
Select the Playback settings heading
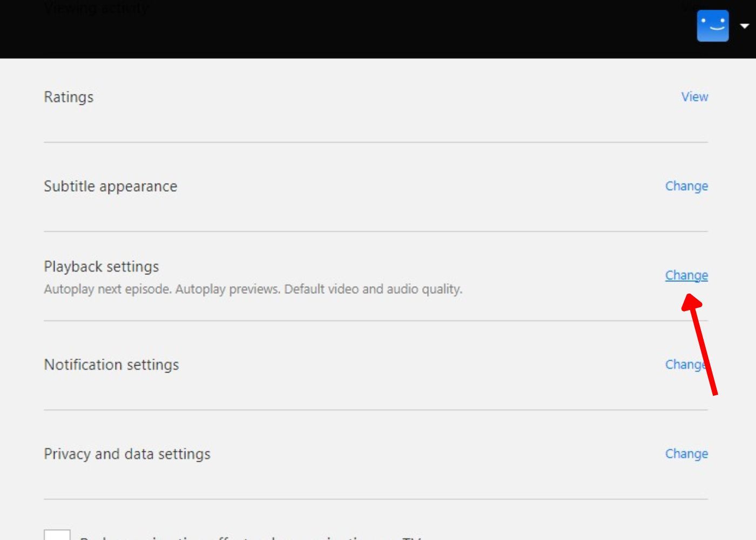click(x=101, y=266)
